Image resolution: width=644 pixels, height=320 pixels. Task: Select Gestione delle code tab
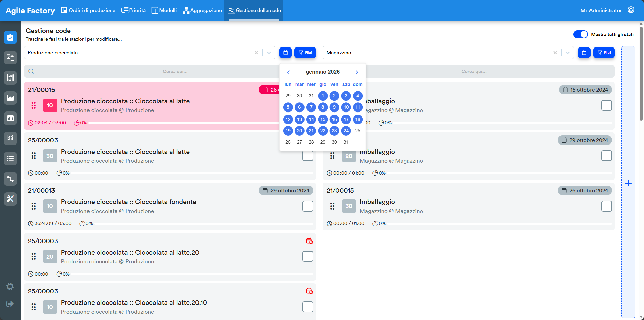pos(254,10)
